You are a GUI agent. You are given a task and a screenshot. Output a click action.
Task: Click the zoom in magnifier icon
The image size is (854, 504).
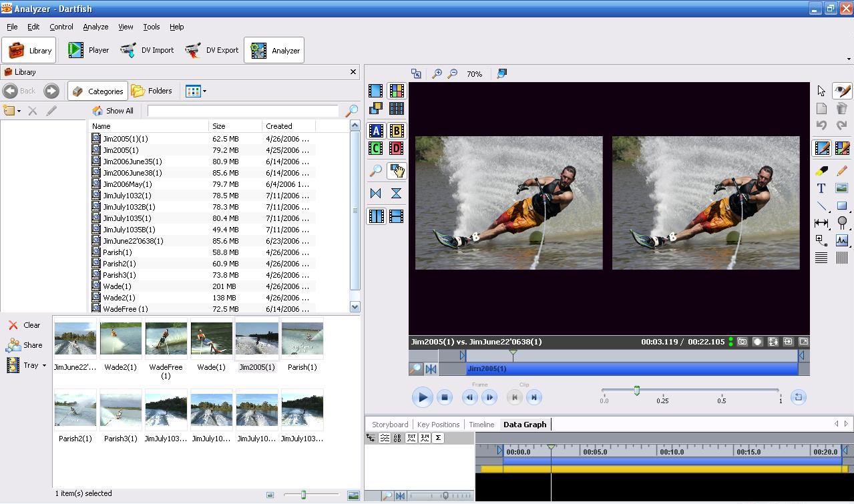pos(437,74)
